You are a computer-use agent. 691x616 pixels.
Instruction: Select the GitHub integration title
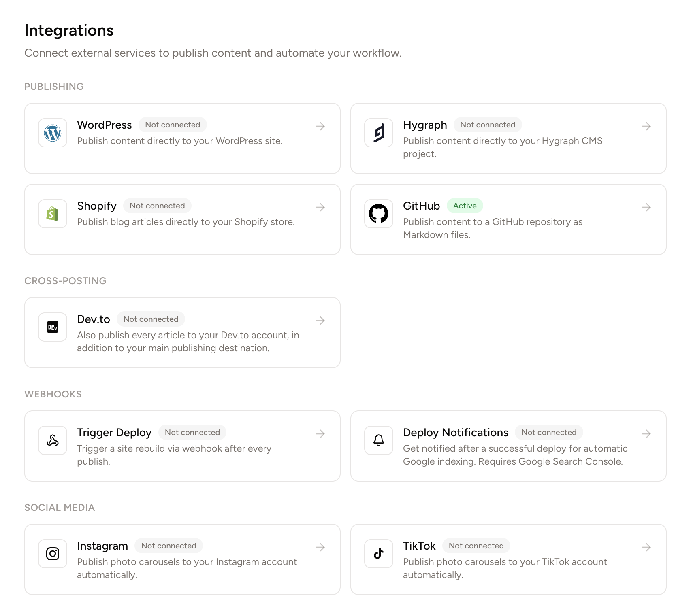click(421, 206)
